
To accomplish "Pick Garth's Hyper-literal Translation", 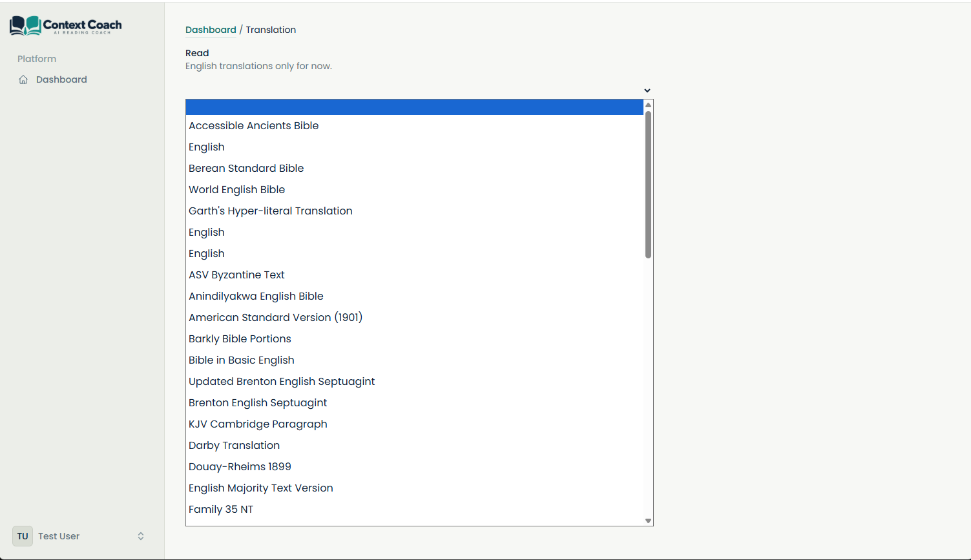I will [x=414, y=211].
